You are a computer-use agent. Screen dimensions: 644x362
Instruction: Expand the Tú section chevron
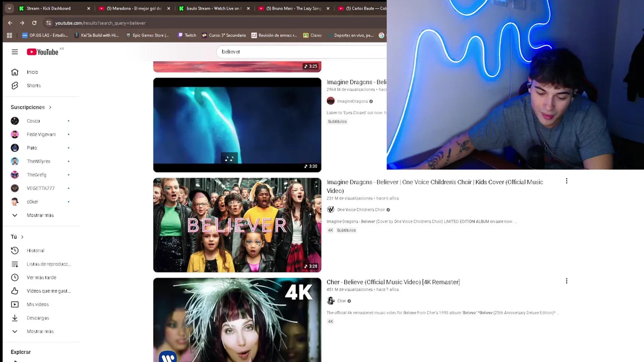tap(22, 237)
